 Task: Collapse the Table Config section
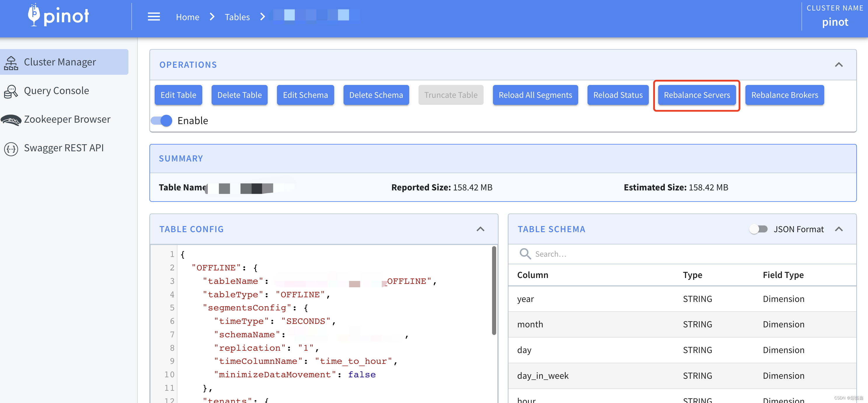480,229
